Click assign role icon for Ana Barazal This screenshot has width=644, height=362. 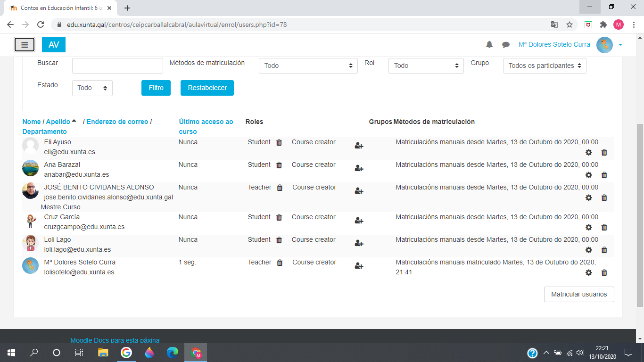[359, 168]
